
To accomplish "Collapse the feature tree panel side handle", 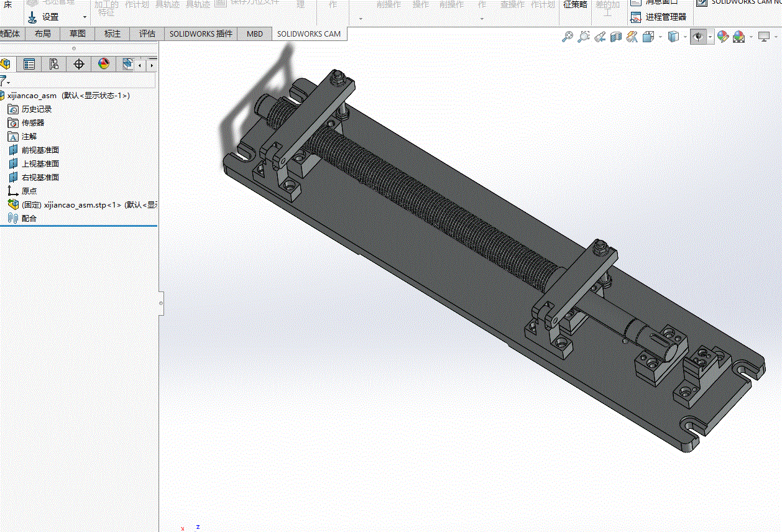I will tap(161, 303).
